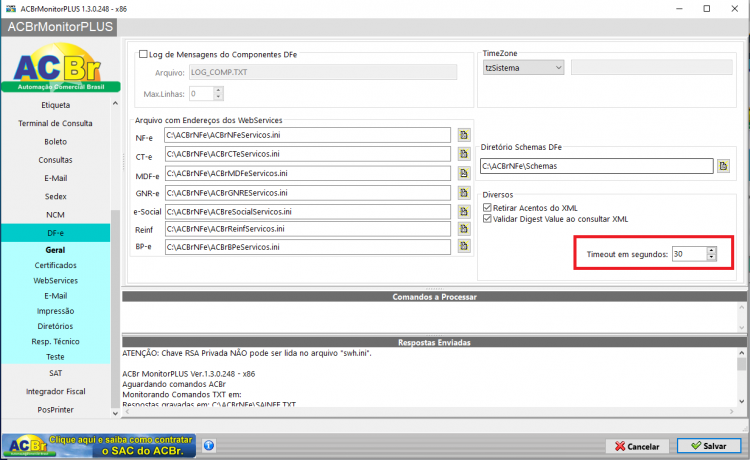Browse for e-Social web services file
The height and width of the screenshot is (460, 750).
pyautogui.click(x=463, y=211)
